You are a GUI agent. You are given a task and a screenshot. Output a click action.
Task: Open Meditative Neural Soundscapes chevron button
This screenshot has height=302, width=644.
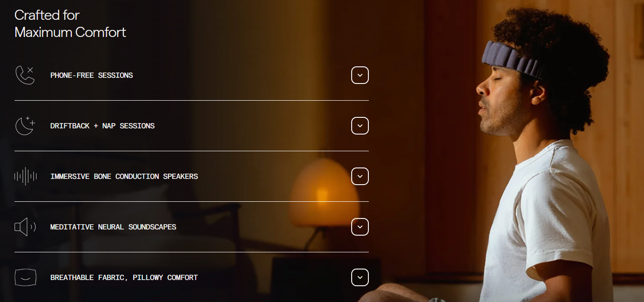tap(360, 227)
